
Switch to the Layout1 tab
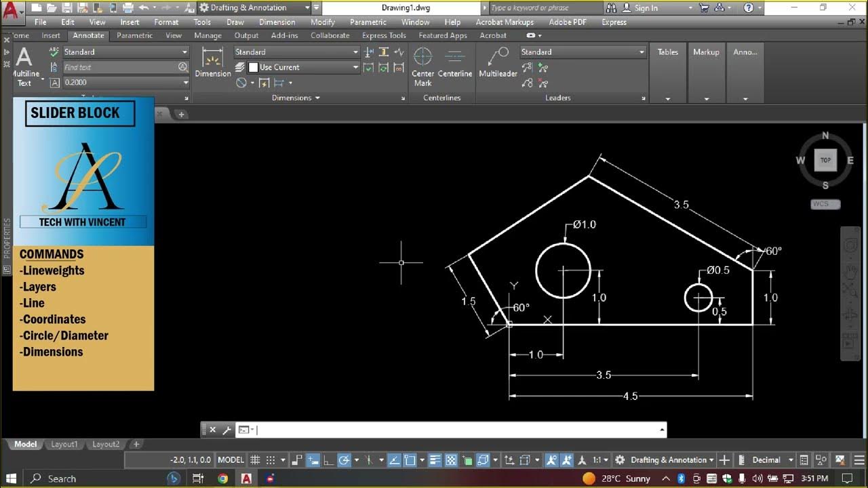click(x=64, y=444)
